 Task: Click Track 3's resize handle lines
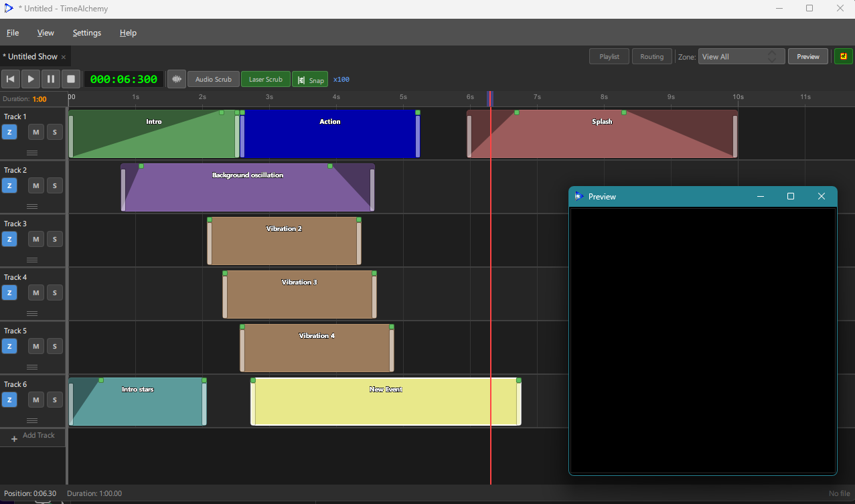tap(31, 260)
